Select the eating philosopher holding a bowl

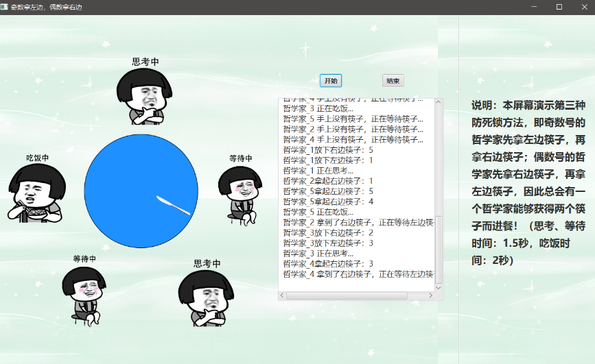point(36,193)
